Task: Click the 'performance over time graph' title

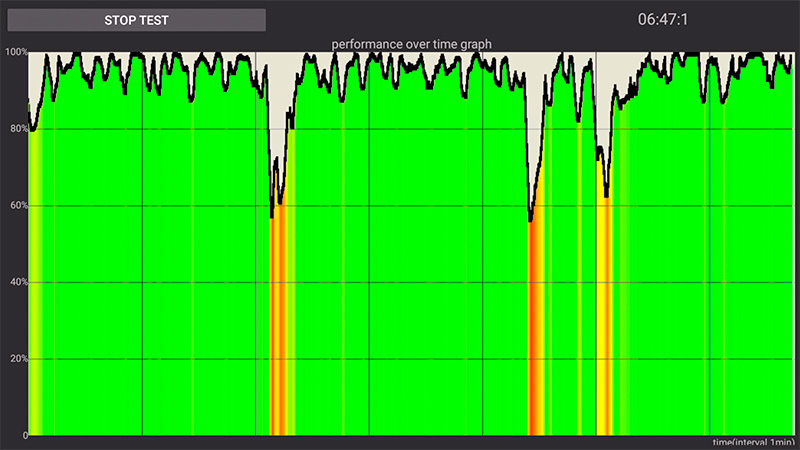Action: tap(411, 44)
